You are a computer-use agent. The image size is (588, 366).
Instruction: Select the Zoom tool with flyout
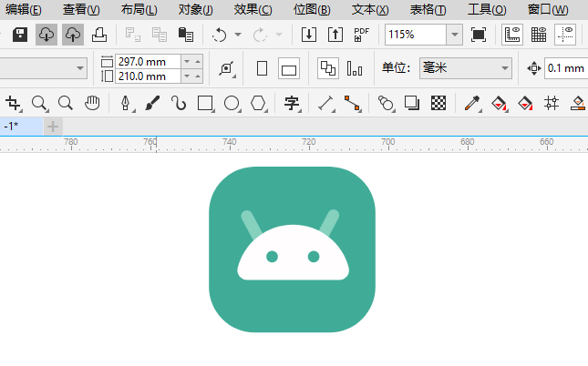[x=40, y=103]
